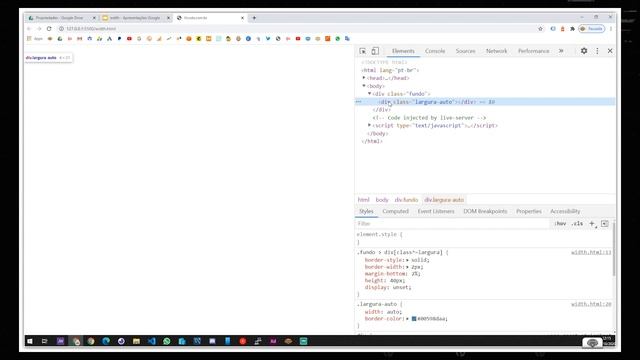Open the DOM Breakpoints sub-tab

click(485, 211)
